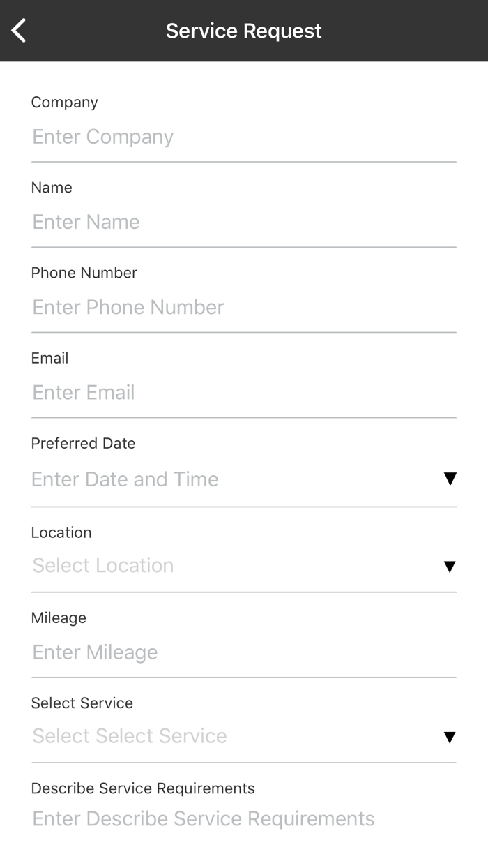Tap the Email field label
This screenshot has width=488, height=868.
(50, 358)
